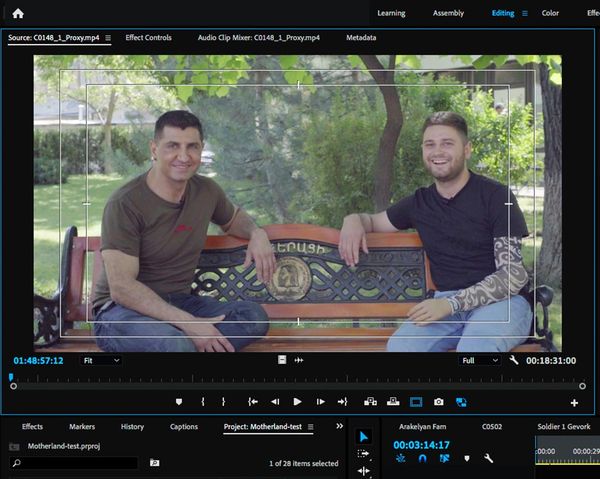Click Mark In bracket icon

[x=203, y=402]
